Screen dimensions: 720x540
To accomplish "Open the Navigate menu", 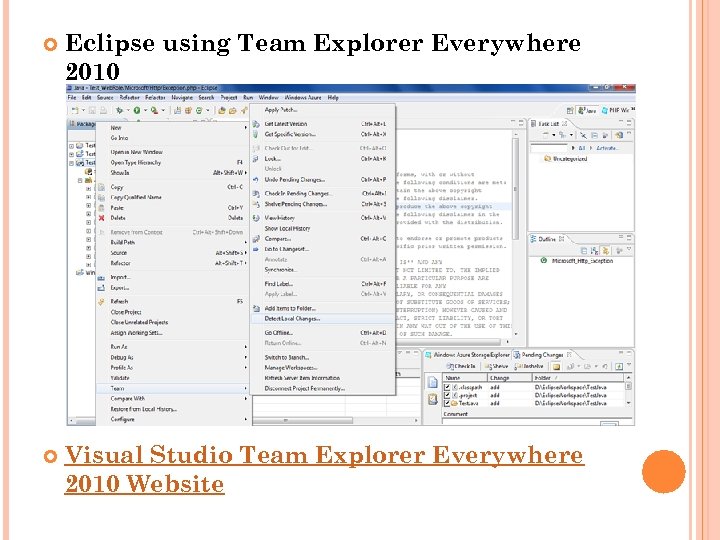I will click(182, 97).
